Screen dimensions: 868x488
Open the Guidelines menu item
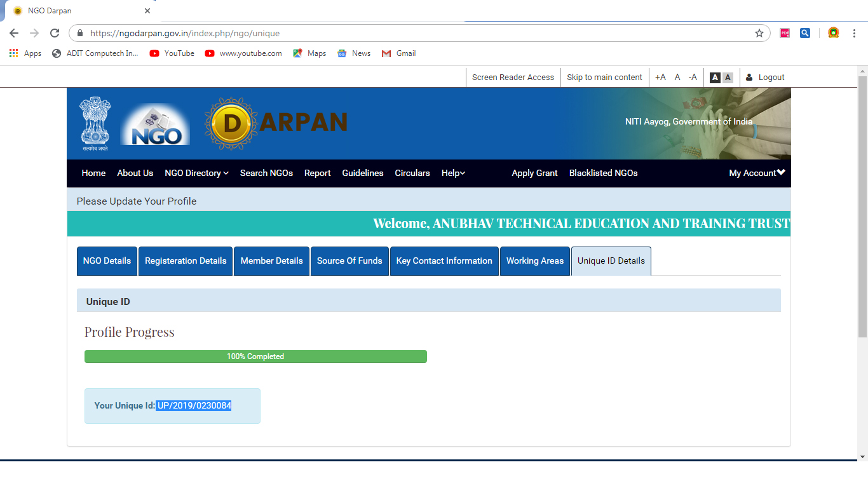click(363, 173)
